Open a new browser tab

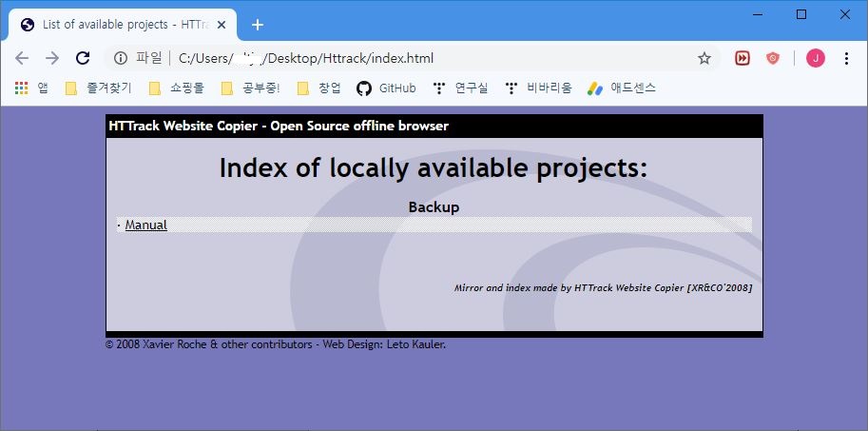tap(258, 25)
